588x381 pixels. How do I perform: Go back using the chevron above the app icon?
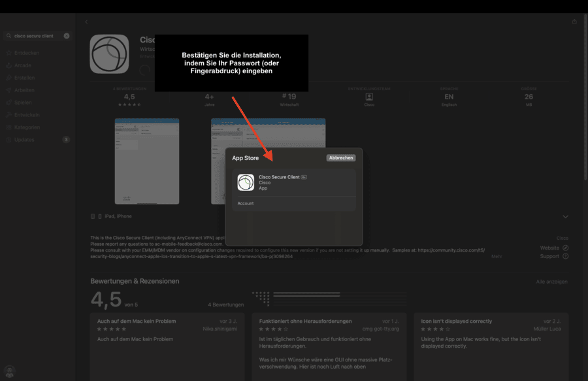[86, 22]
